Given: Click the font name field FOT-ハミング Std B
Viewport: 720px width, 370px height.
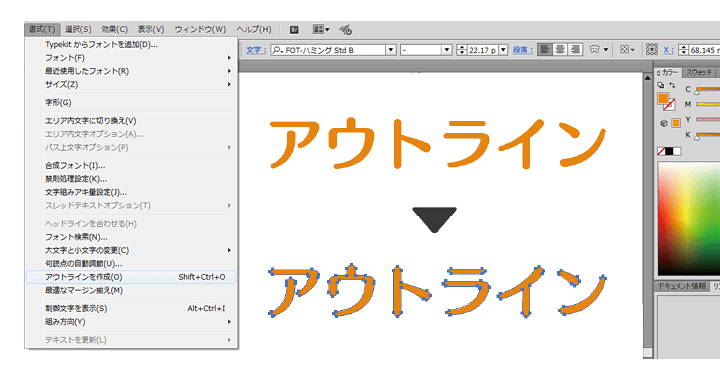Looking at the screenshot, I should tap(334, 50).
